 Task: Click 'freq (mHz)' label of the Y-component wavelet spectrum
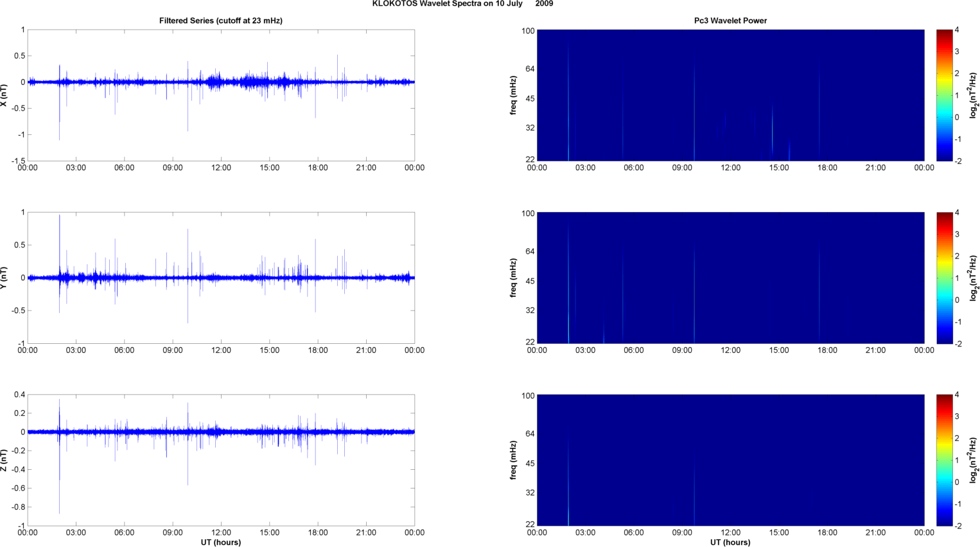tap(514, 278)
